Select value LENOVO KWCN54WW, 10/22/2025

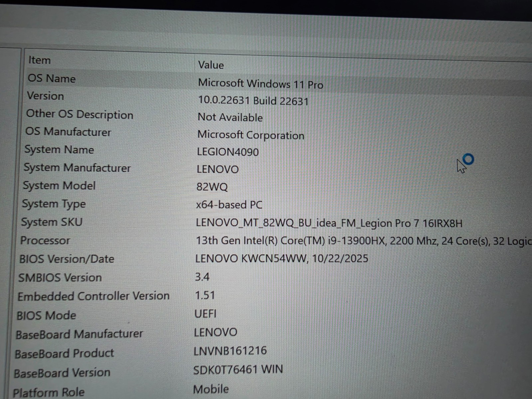coord(282,259)
